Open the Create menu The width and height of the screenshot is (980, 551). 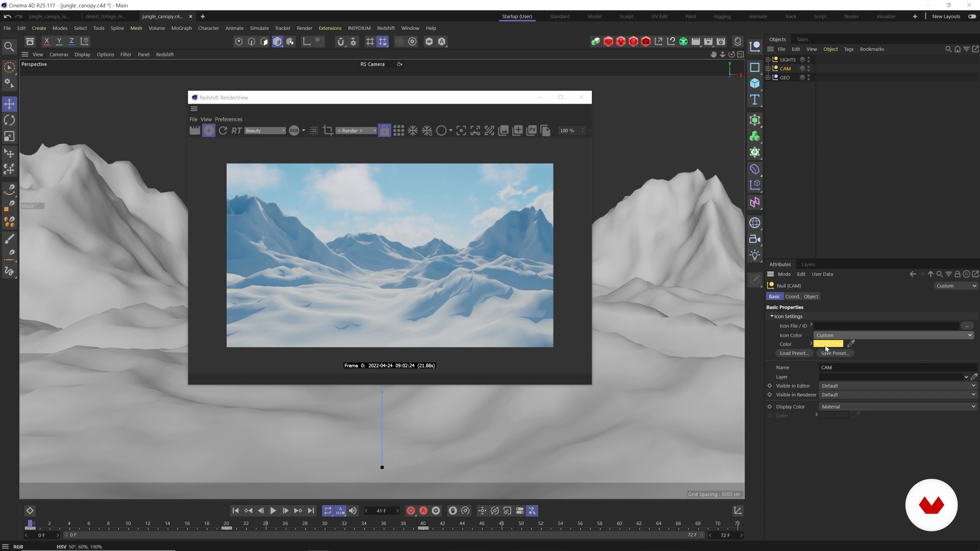(x=39, y=28)
